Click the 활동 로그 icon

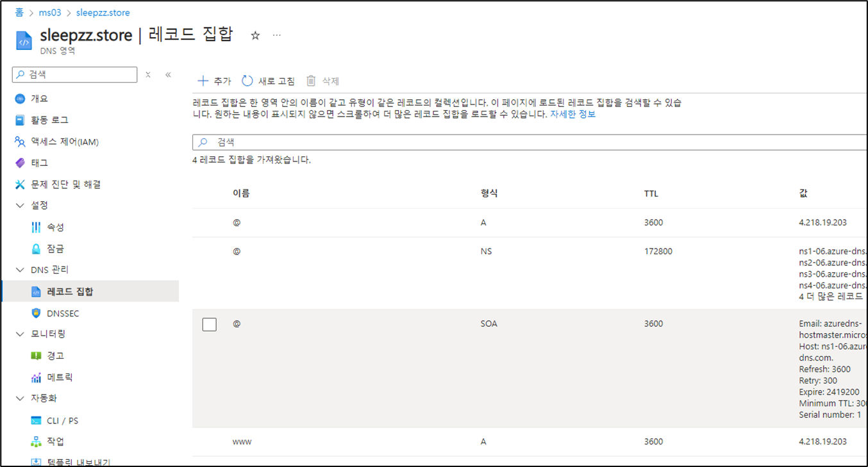click(19, 120)
